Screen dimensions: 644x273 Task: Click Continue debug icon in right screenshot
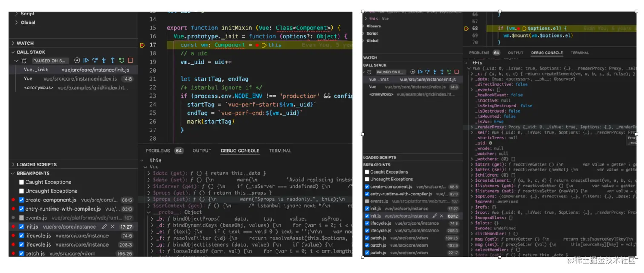[x=420, y=72]
